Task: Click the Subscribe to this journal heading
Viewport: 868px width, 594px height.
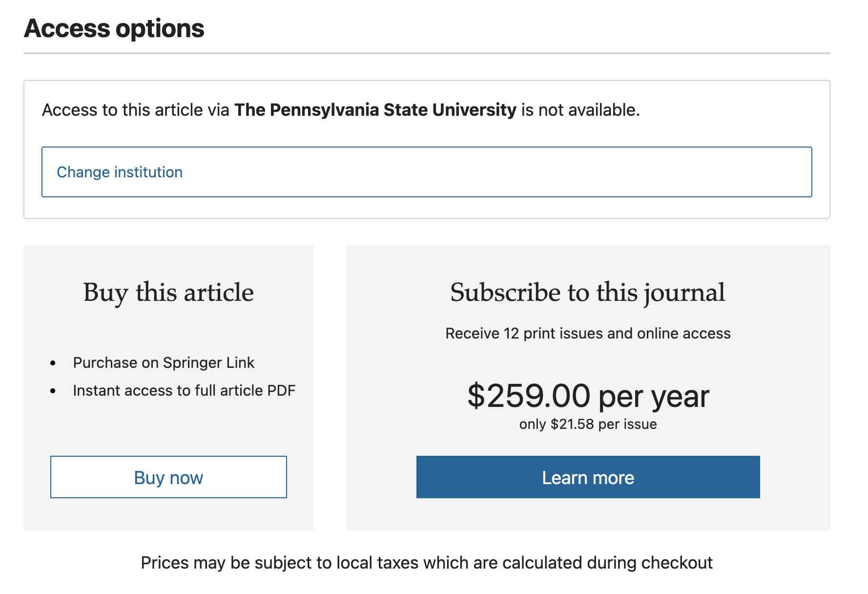Action: [588, 293]
